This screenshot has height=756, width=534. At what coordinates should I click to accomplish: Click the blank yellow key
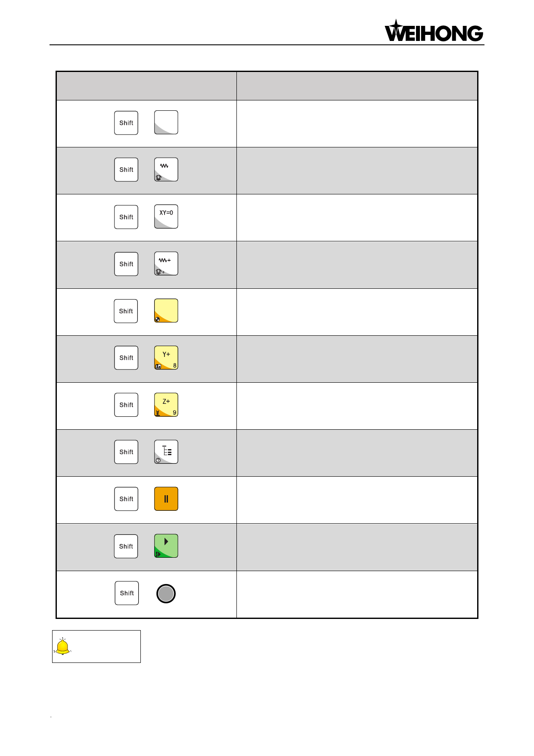coord(166,310)
